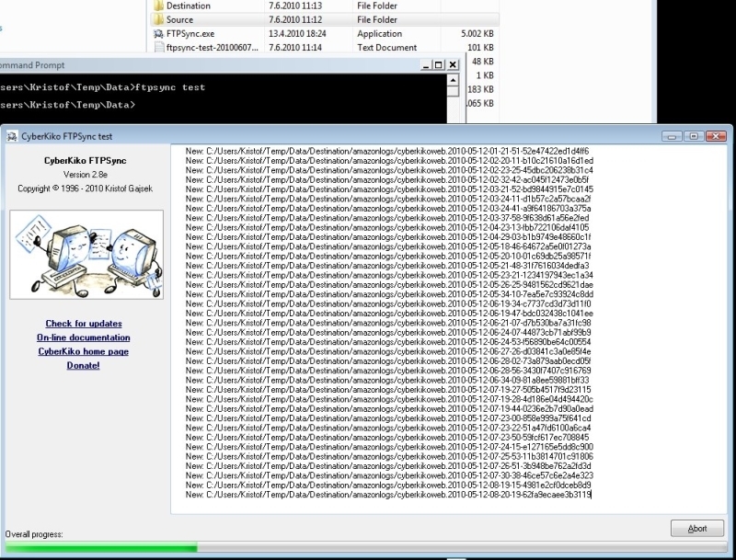Click the Donate! link
Screen dimensions: 736x560
(x=83, y=365)
